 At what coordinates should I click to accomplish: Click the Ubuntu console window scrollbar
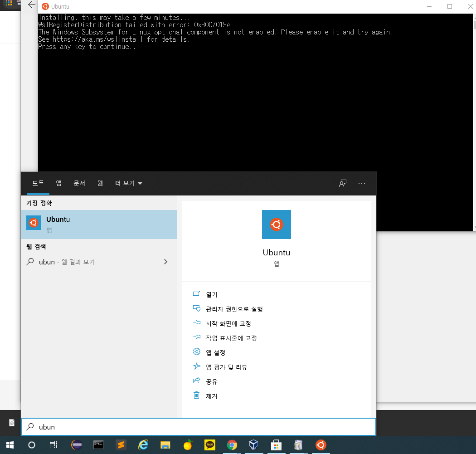475,122
